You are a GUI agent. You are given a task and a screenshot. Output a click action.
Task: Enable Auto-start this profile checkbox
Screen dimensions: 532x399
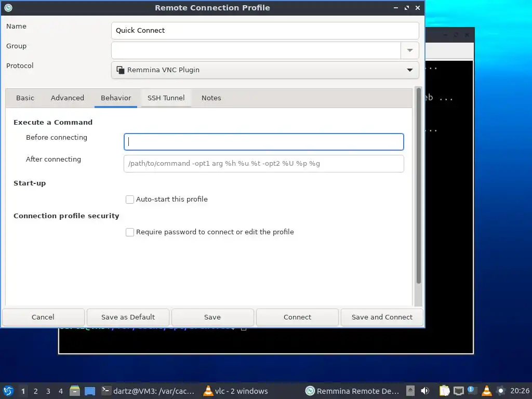click(129, 199)
